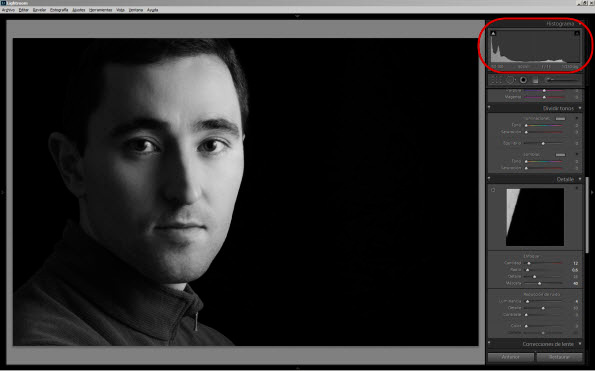The height and width of the screenshot is (371, 595).
Task: Expand the Correcciones de lente panel
Action: tap(580, 344)
